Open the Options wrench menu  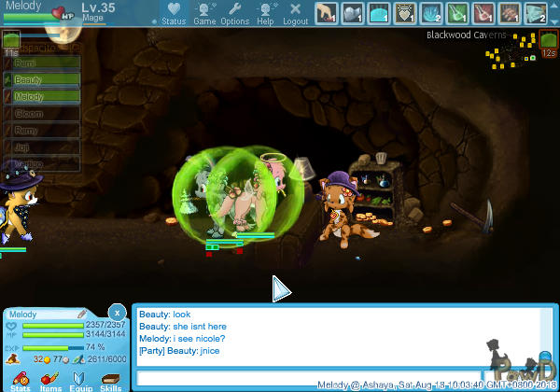[234, 12]
